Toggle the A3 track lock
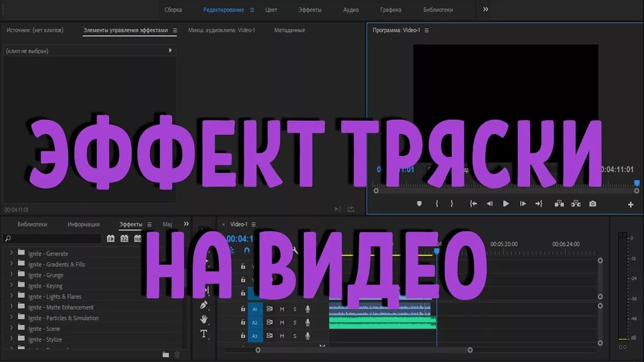Viewport: 644px width, 362px height. pos(243,335)
